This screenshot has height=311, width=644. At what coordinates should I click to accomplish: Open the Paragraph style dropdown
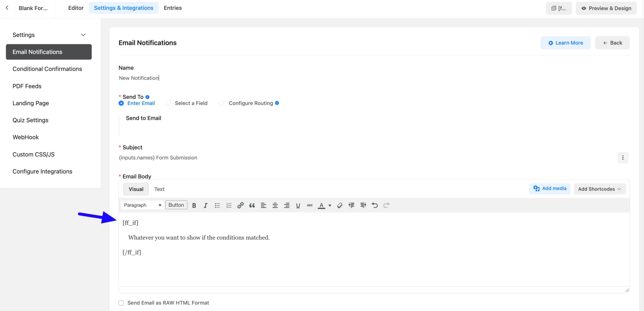[142, 205]
